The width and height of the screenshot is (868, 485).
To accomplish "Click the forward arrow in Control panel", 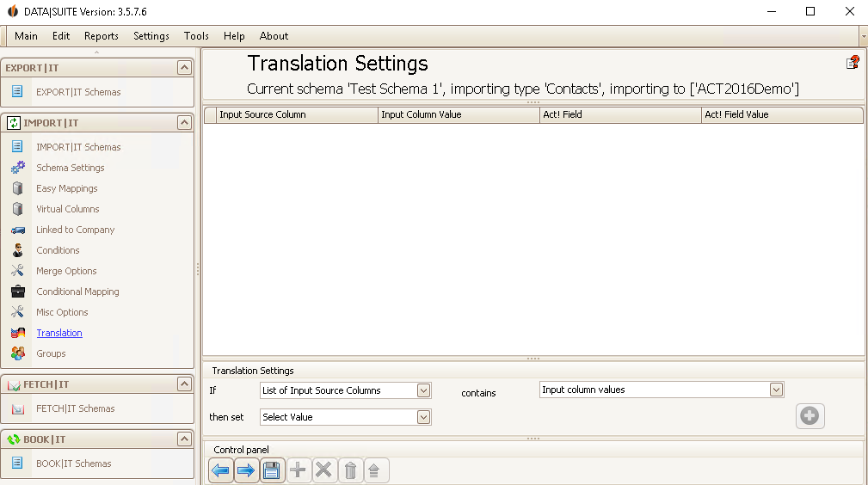I will [x=246, y=470].
